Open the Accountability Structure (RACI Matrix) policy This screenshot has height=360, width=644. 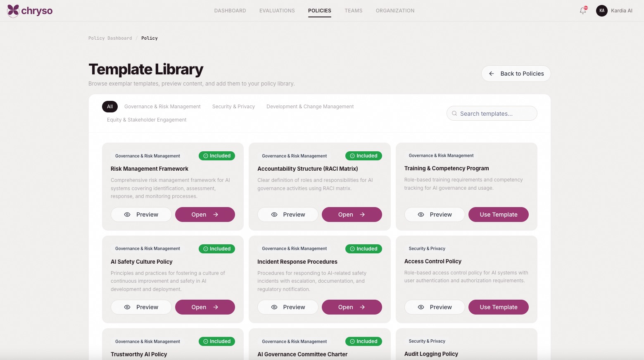pos(352,215)
